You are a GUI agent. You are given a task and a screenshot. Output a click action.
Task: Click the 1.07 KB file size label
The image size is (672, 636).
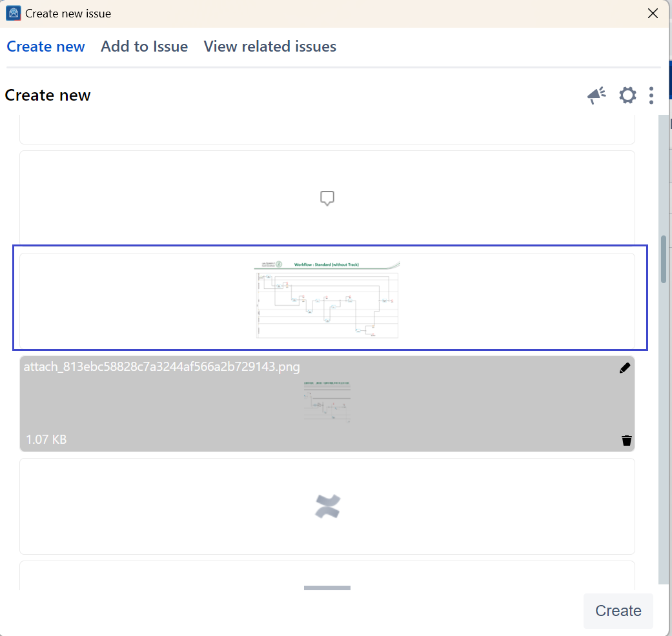[46, 440]
